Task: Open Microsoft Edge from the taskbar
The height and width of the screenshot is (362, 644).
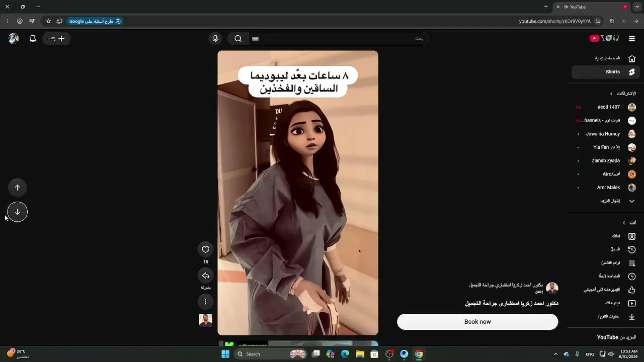Action: pos(345,354)
